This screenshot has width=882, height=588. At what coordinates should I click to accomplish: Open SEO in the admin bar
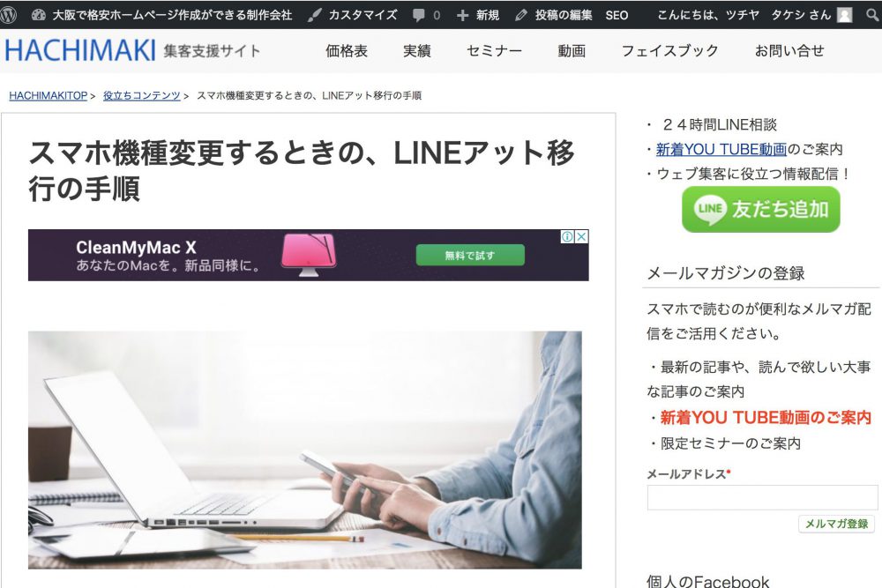tap(617, 15)
